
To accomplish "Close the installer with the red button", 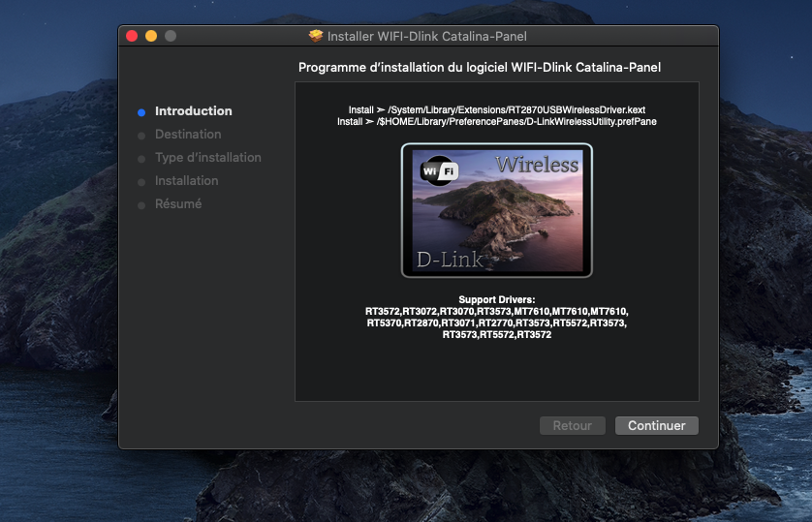I will [132, 36].
